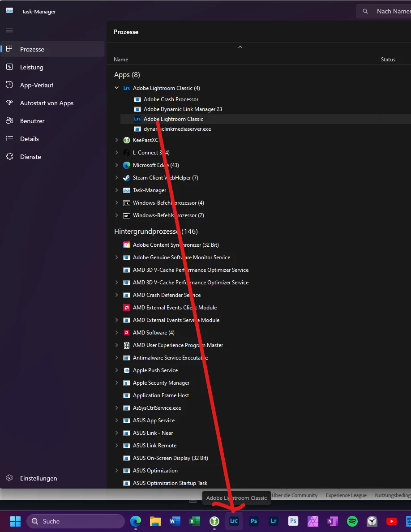411x532 pixels.
Task: Select Application Frame Host row
Action: point(161,395)
